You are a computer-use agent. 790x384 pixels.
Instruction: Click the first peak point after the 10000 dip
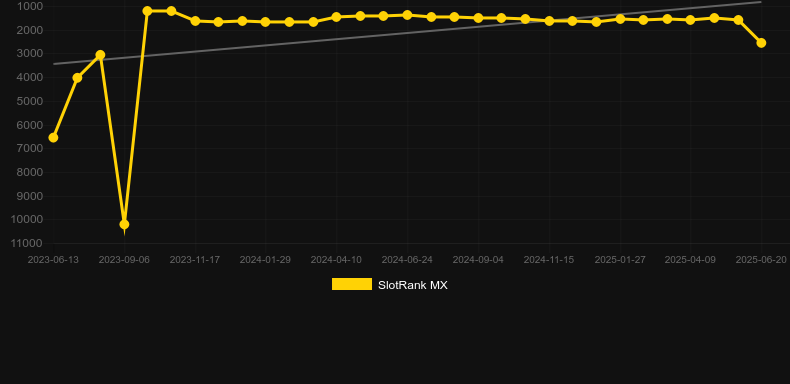coord(147,11)
